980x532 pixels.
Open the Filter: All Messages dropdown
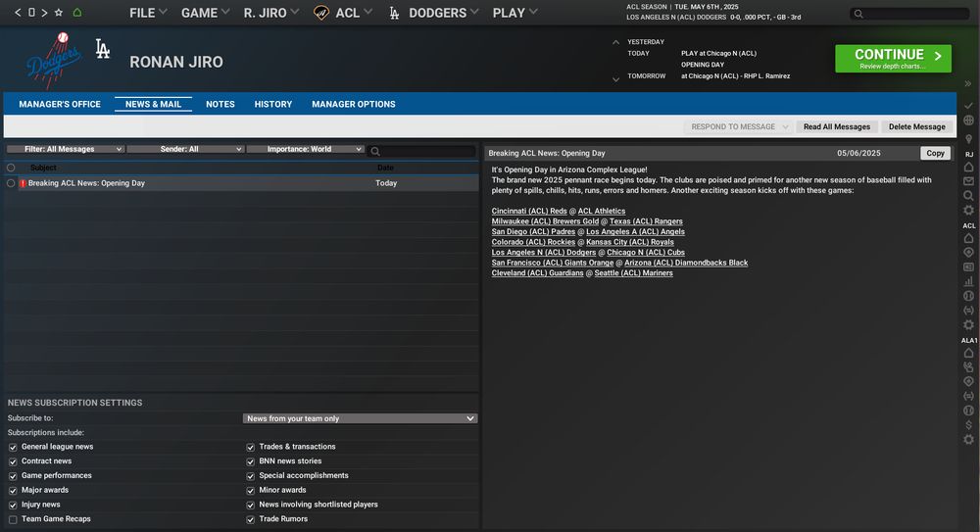[65, 149]
